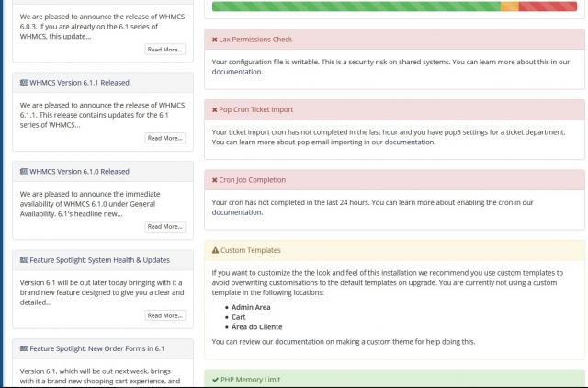Click the Admin Area list item
Viewport: 588px width, 388px height.
tap(251, 307)
